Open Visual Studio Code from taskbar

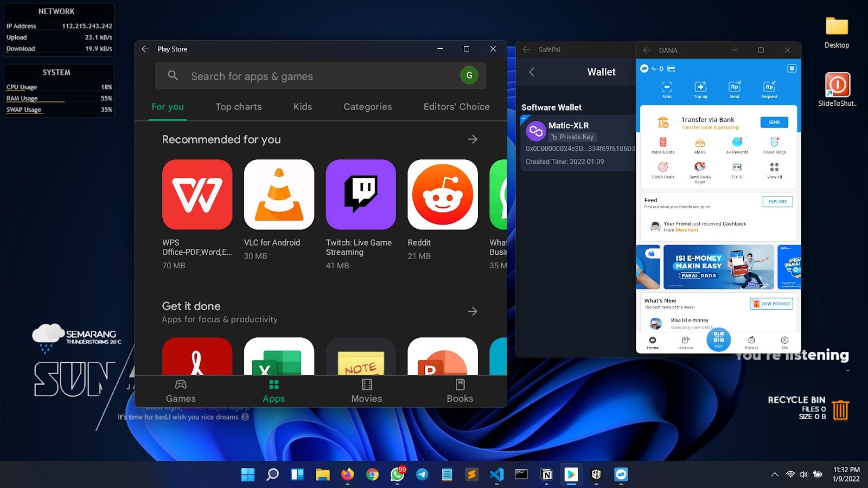pyautogui.click(x=496, y=474)
